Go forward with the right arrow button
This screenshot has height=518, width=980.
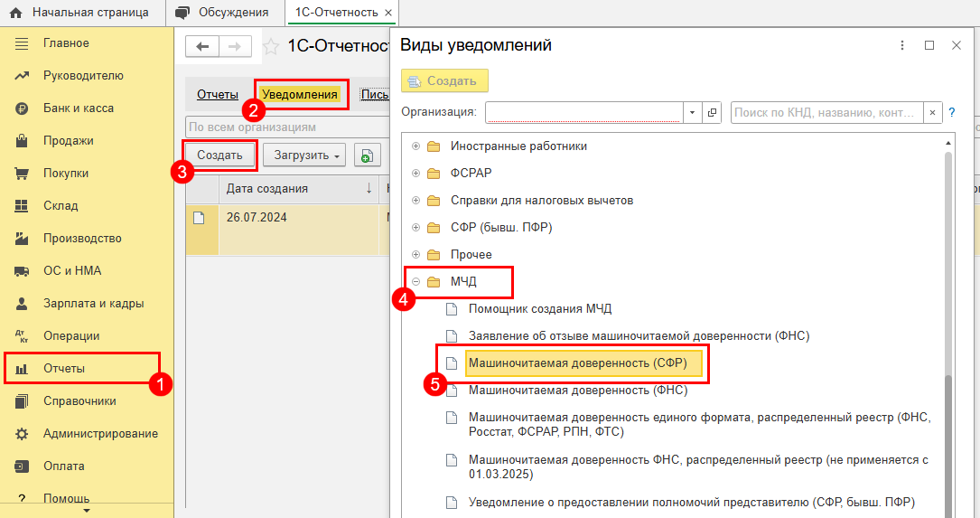[235, 46]
